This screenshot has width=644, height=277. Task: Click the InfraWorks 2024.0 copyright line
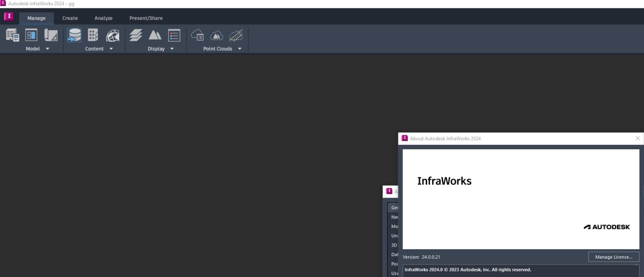(468, 270)
